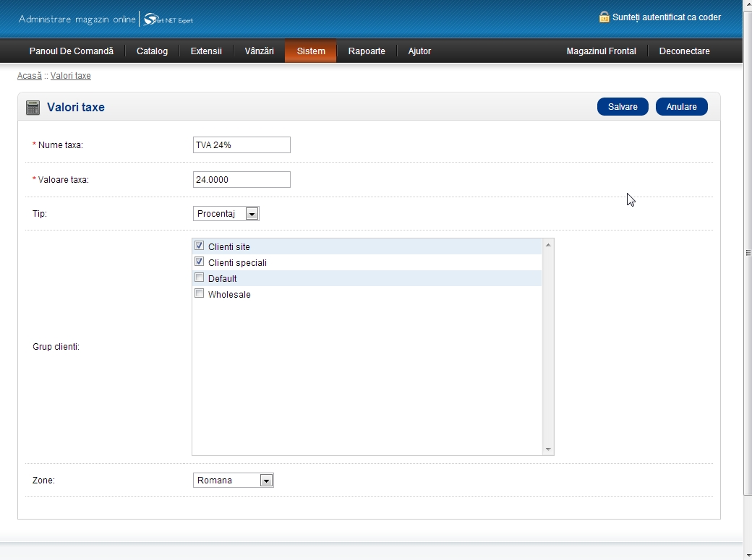Click the padlock icon in the header
The width and height of the screenshot is (752, 560).
click(604, 17)
